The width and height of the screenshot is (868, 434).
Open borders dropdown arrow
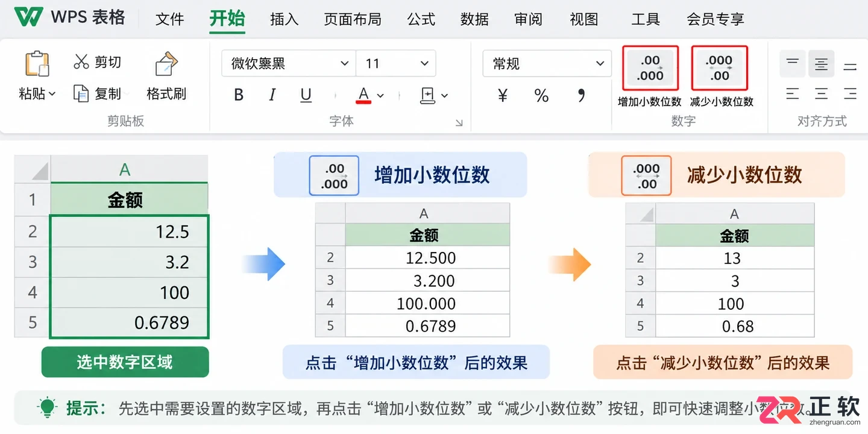pos(445,95)
